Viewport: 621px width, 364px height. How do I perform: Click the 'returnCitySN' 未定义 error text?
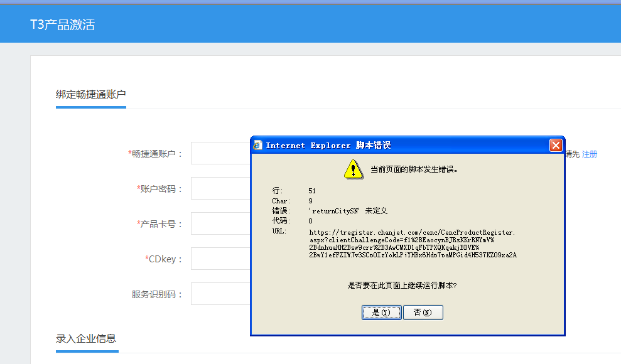(348, 211)
